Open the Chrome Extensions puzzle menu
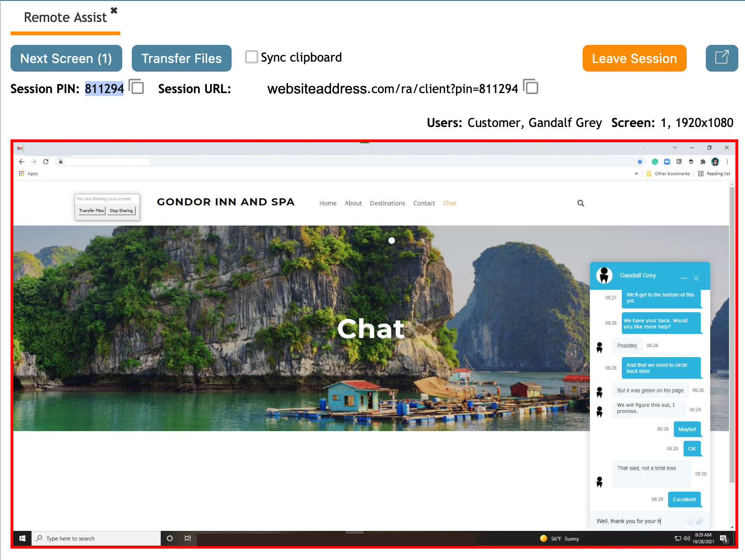 pyautogui.click(x=703, y=162)
